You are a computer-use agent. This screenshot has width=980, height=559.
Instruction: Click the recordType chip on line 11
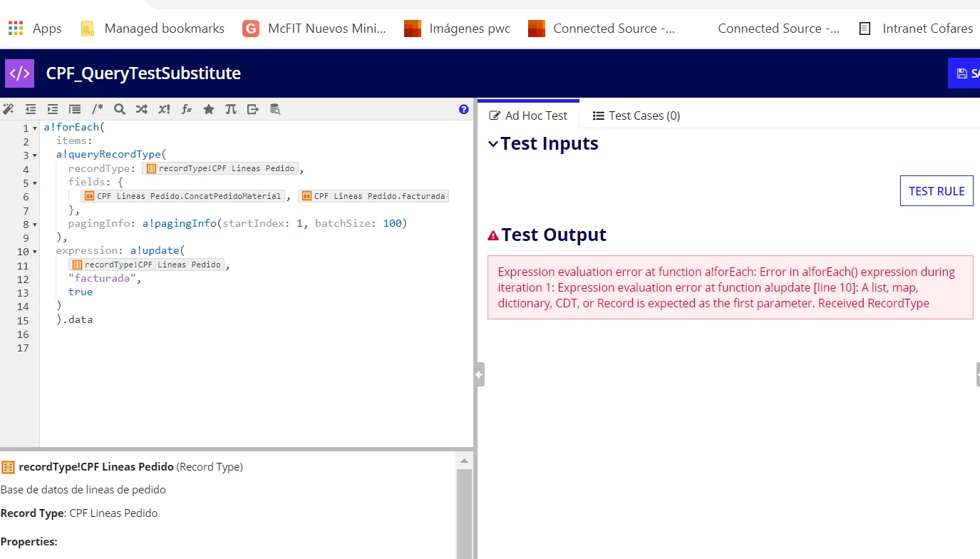[x=146, y=265]
